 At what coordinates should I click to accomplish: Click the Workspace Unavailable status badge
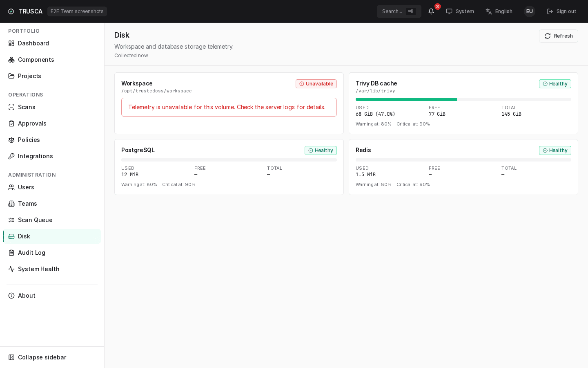coord(316,84)
